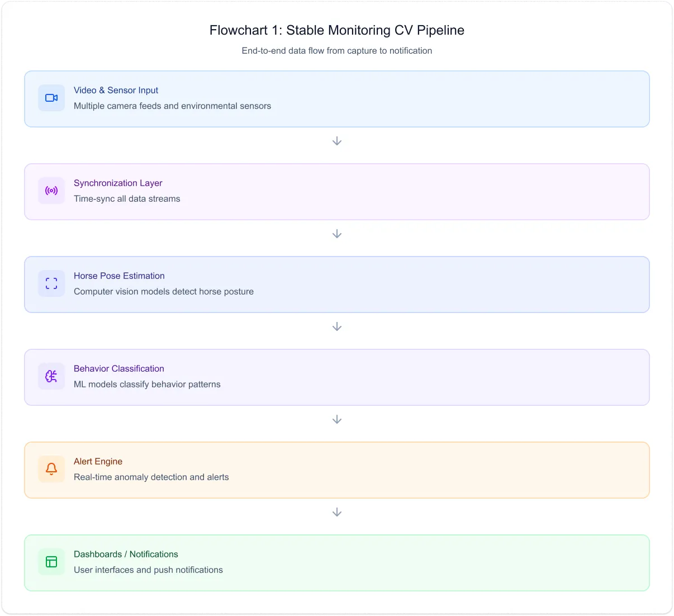Click the arrow leading to Dashboards / Notifications
The image size is (674, 616).
tap(336, 511)
